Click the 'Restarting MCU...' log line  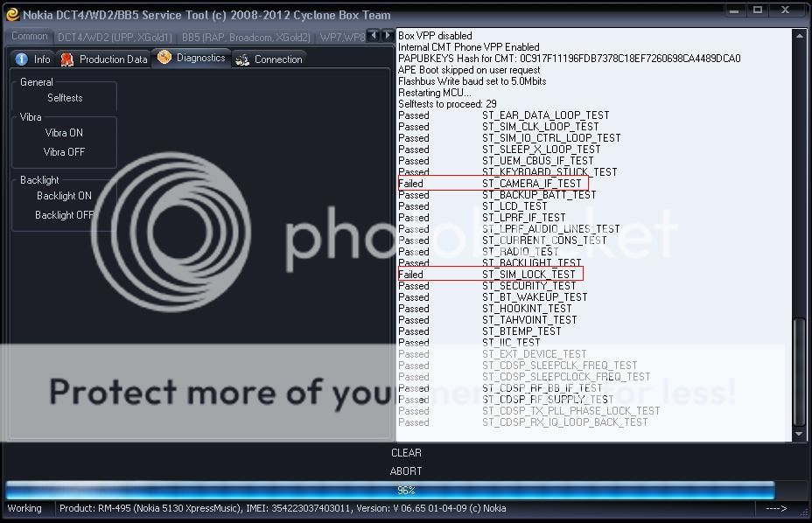pyautogui.click(x=435, y=93)
